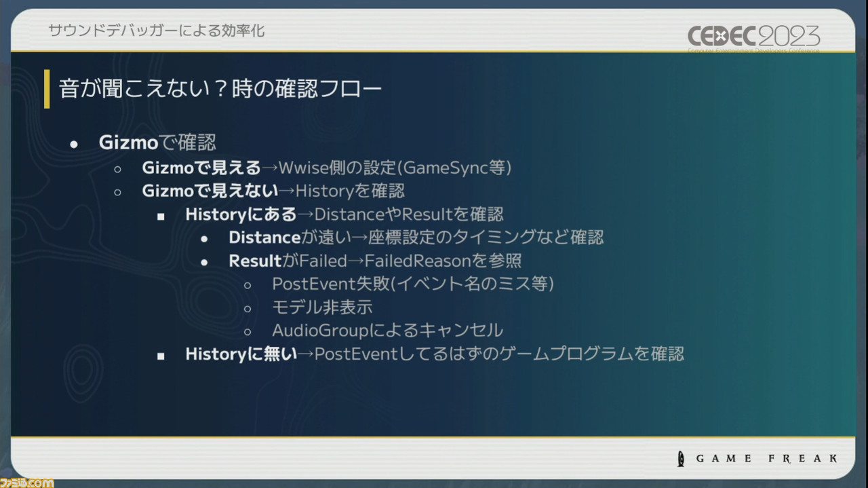Image resolution: width=868 pixels, height=488 pixels.
Task: Click the ファミ通.com watermark logo
Action: click(x=26, y=483)
